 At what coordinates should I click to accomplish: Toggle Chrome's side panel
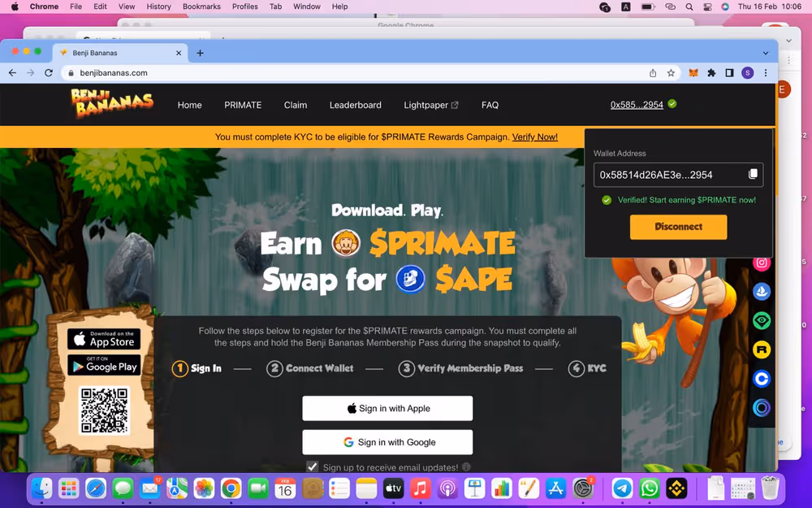pos(729,73)
